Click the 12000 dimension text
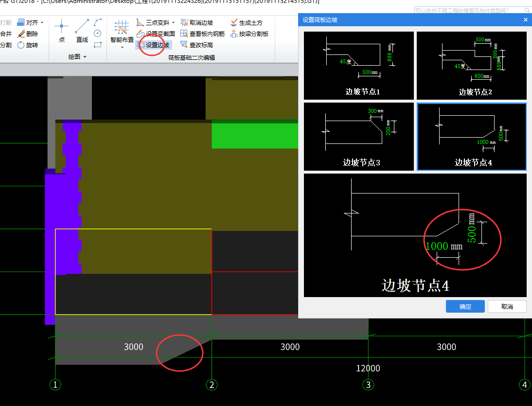 [368, 368]
